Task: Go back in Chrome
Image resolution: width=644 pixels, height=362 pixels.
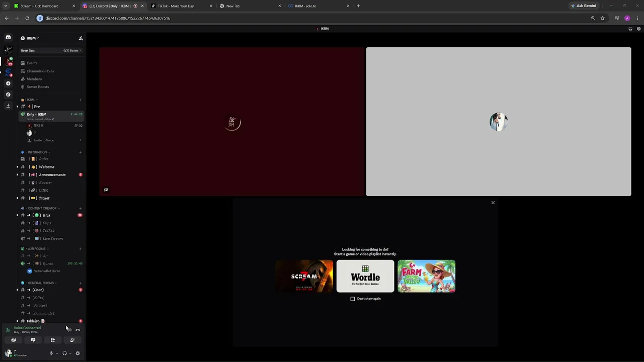Action: click(7, 18)
